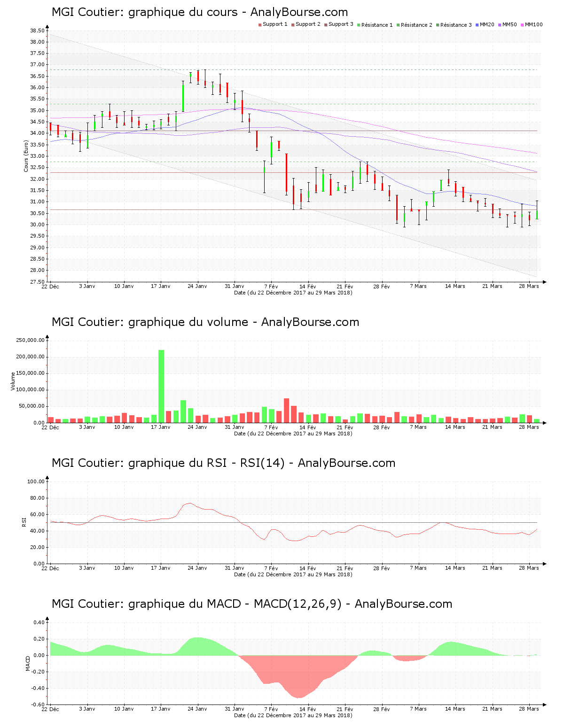Click the 'Cours (Euro)' axis label
Image resolution: width=564 pixels, height=728 pixels.
point(26,156)
